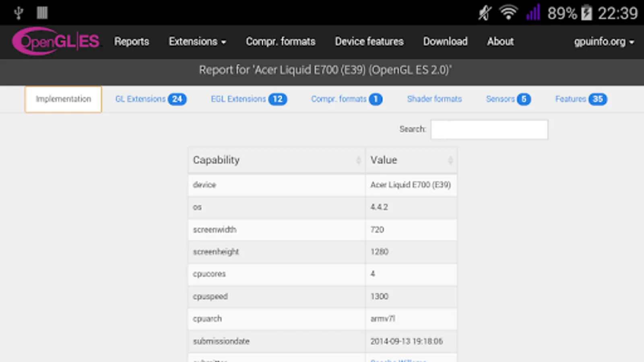Sort by Capability column arrows
Viewport: 644px width, 362px height.
click(358, 160)
